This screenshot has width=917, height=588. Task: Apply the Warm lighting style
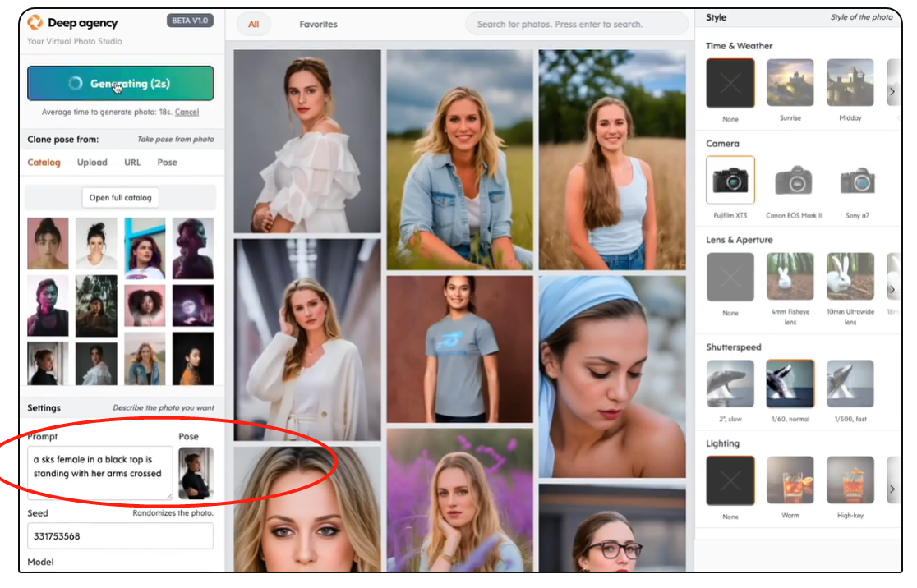pos(790,480)
